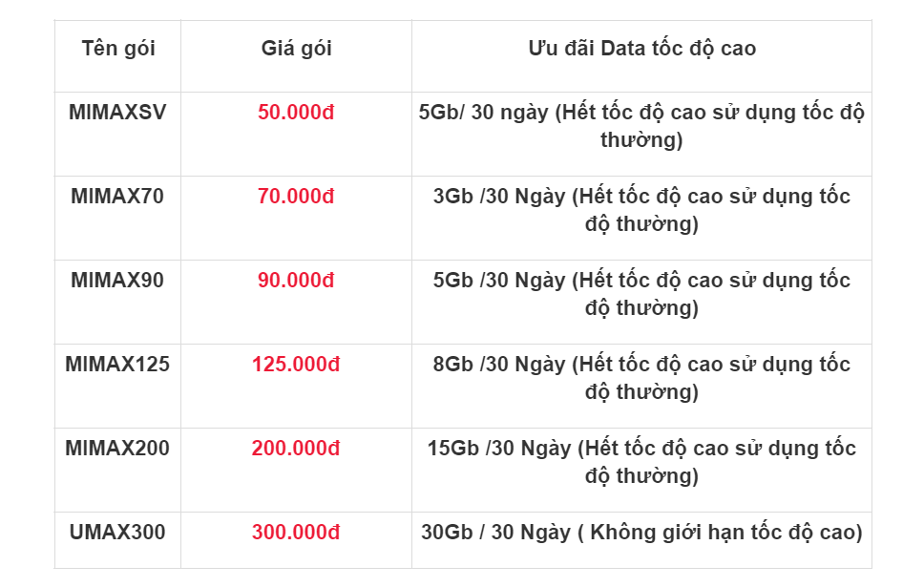
Task: Select the MIMAX70 package name
Action: [117, 197]
